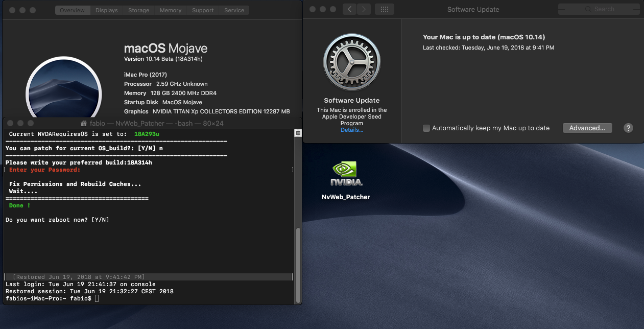Enable Automatically keep my Mac up to date
The width and height of the screenshot is (644, 329).
coord(426,128)
